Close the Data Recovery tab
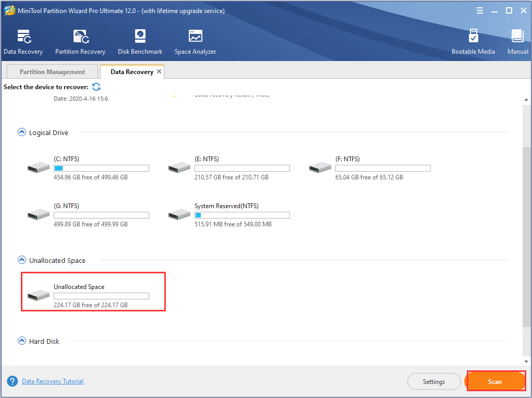 tap(159, 71)
